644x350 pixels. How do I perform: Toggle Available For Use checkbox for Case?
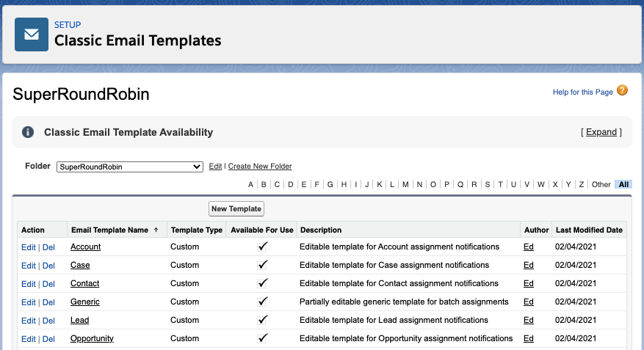[x=262, y=265]
